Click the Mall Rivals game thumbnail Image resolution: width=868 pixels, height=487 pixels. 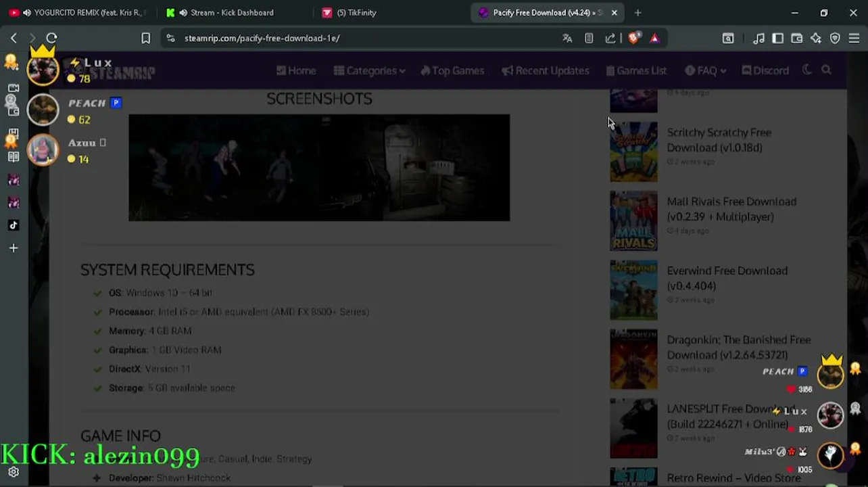[x=633, y=221]
